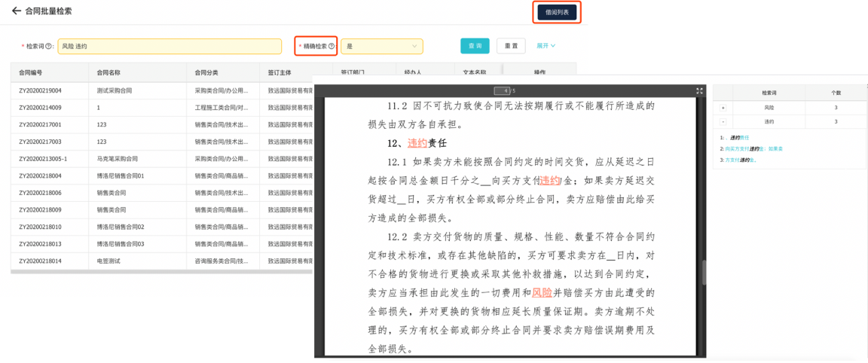Click the 合同编号 column header
This screenshot has height=363, width=868.
31,73
